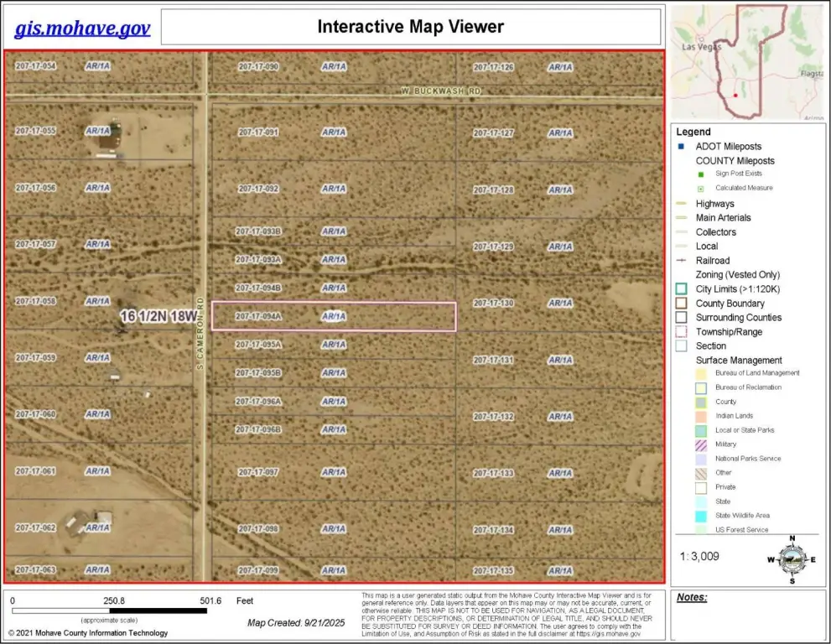Click the Sign Post Exists green marker
Screen dimensions: 831x644
point(700,174)
